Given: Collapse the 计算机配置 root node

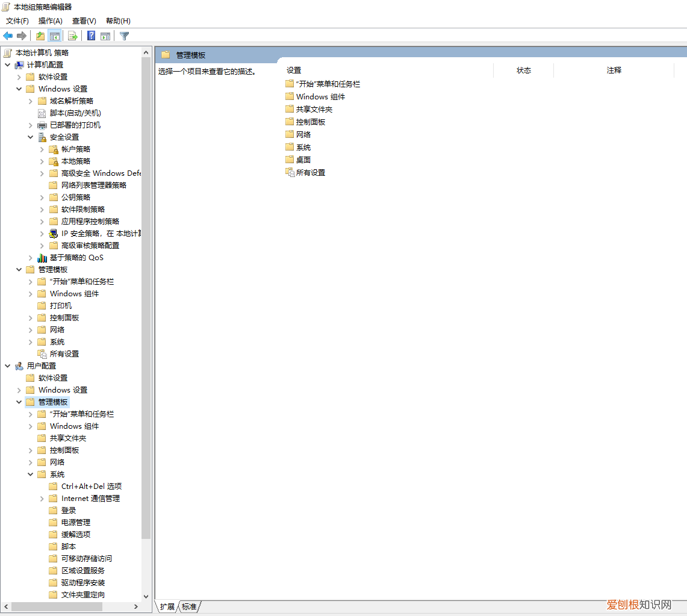Looking at the screenshot, I should tap(8, 65).
